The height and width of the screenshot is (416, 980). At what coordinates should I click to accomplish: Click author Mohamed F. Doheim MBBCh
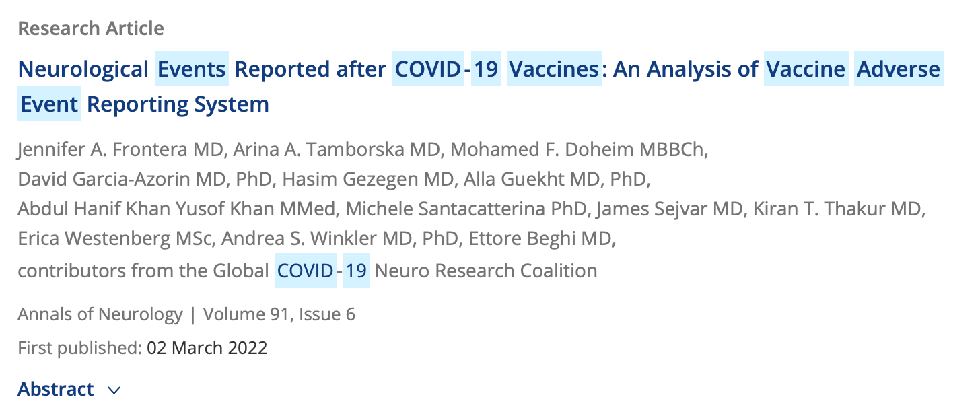tap(576, 149)
